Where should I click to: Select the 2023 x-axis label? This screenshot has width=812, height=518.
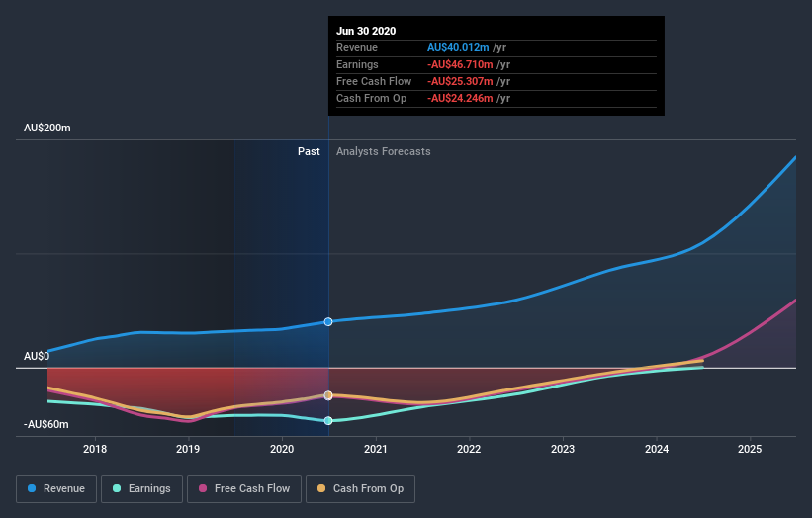click(x=563, y=449)
